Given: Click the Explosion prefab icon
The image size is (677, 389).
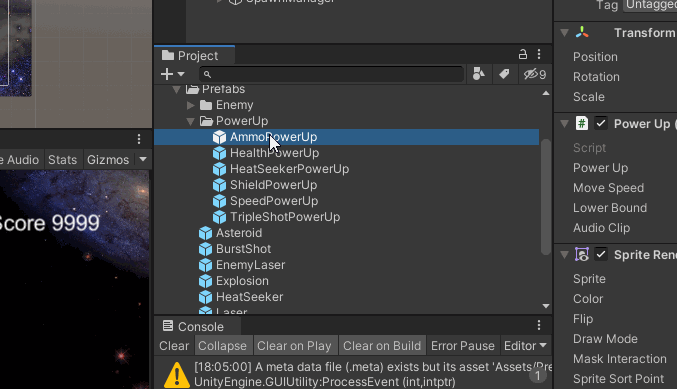Looking at the screenshot, I should (x=206, y=281).
